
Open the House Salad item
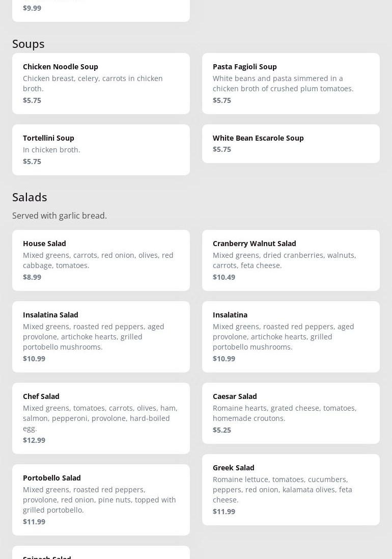point(101,260)
